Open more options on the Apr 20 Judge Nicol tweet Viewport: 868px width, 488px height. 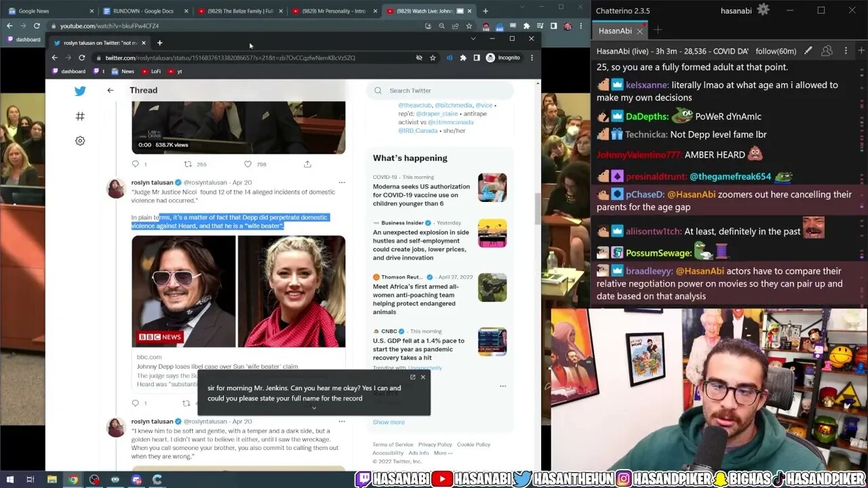click(x=342, y=182)
